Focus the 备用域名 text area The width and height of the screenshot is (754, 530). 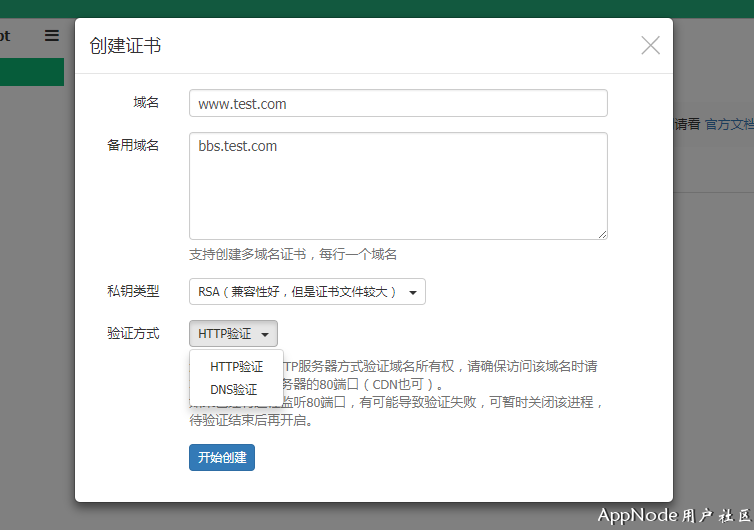tap(398, 186)
